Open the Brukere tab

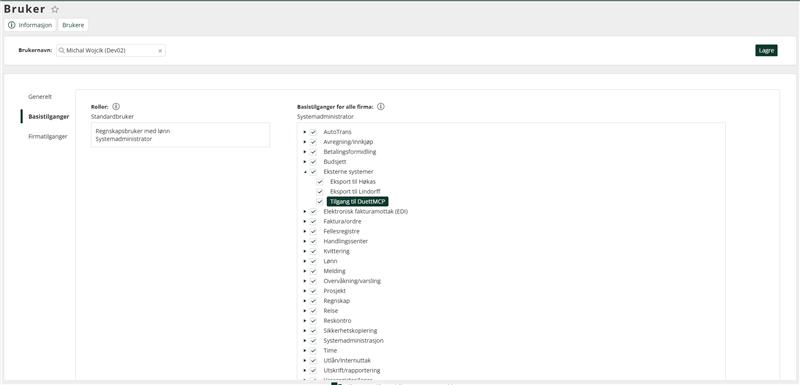(x=73, y=25)
